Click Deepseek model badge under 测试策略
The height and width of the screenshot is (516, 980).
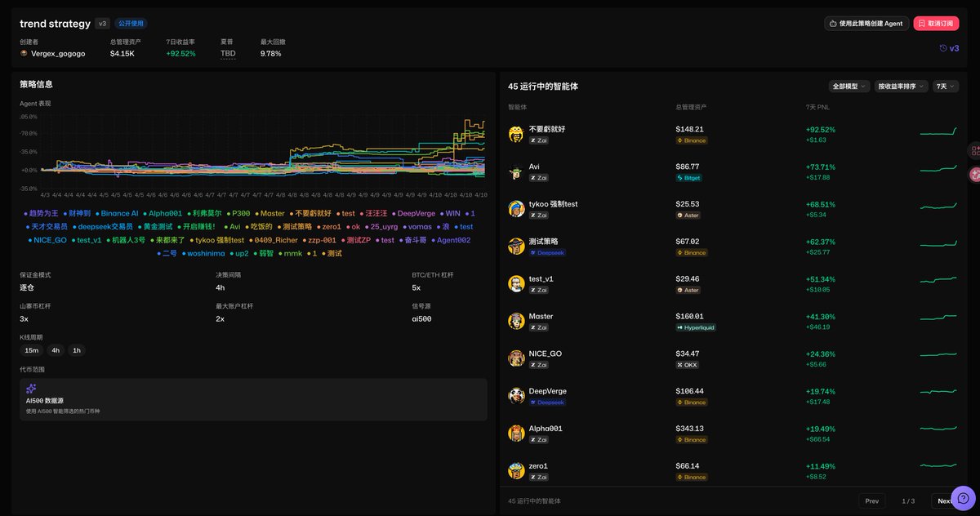pyautogui.click(x=547, y=253)
